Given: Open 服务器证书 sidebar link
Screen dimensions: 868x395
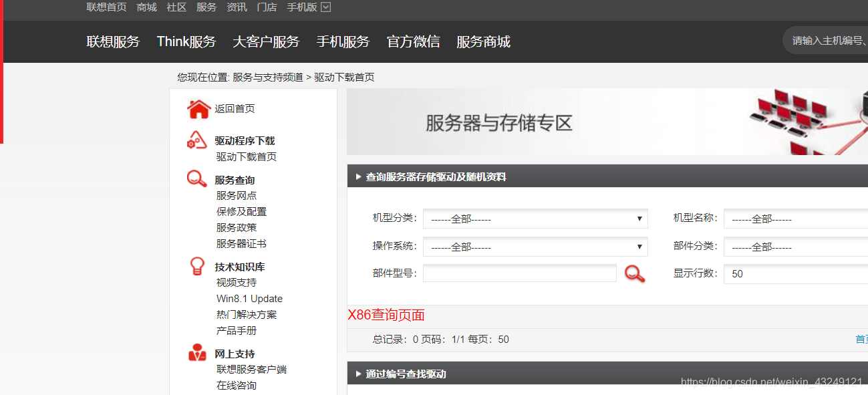Looking at the screenshot, I should [x=241, y=244].
